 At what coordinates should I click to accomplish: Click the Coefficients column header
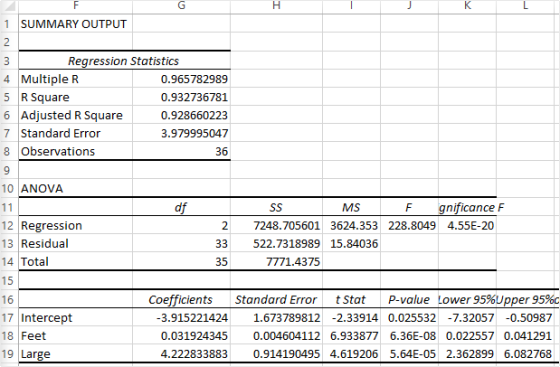181,299
